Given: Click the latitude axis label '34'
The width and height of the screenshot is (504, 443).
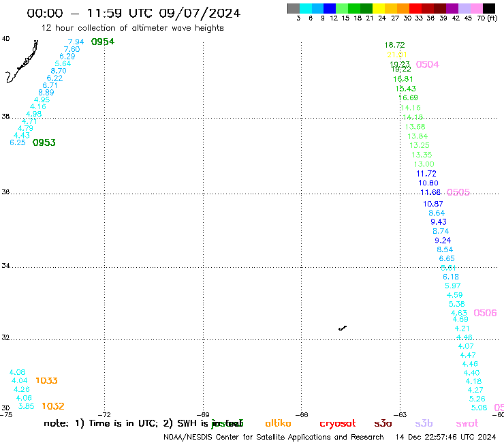Looking at the screenshot, I should [x=5, y=266].
